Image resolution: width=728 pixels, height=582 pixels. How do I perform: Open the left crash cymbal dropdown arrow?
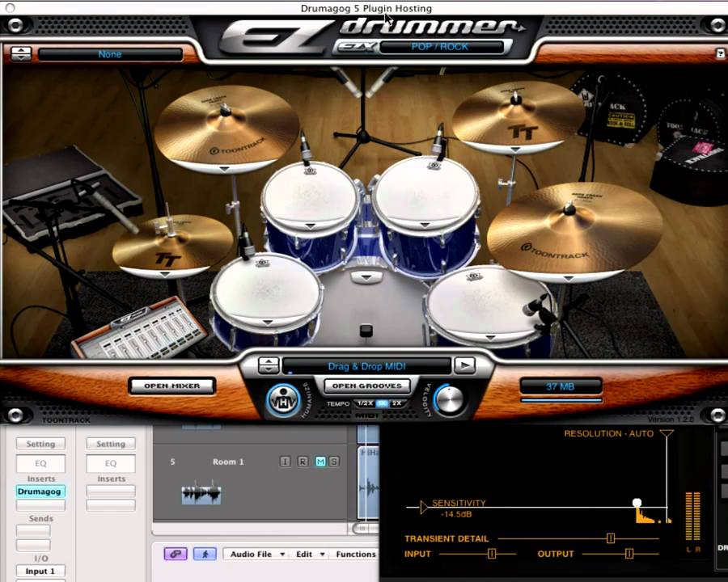point(224,169)
